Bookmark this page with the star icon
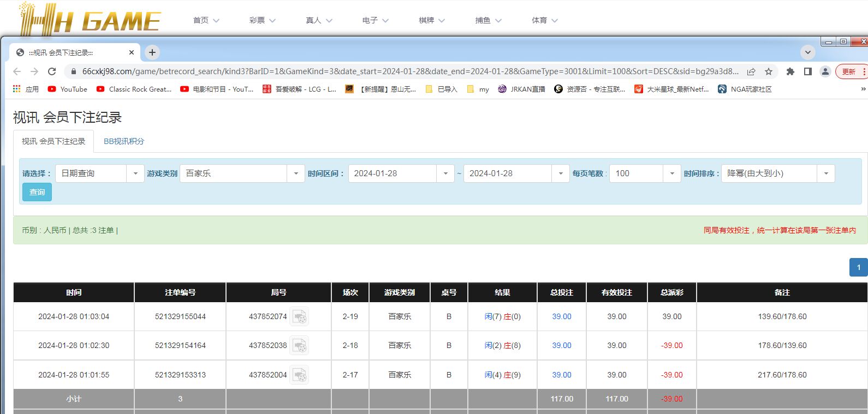 769,71
